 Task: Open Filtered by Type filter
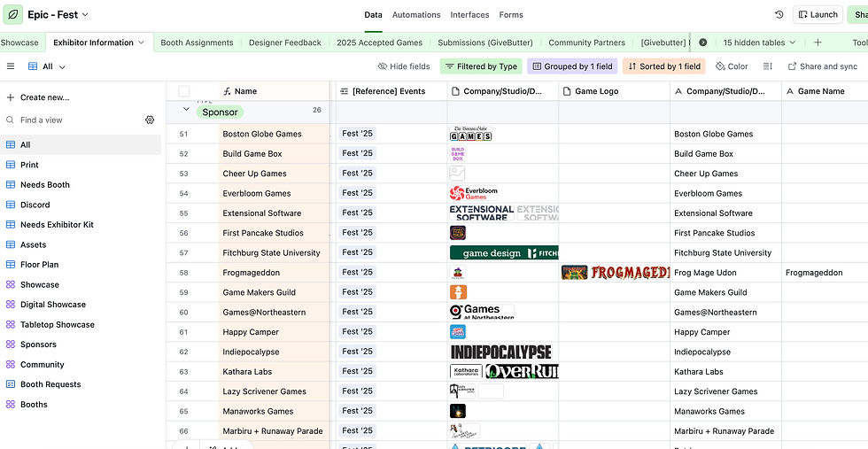[x=481, y=66]
